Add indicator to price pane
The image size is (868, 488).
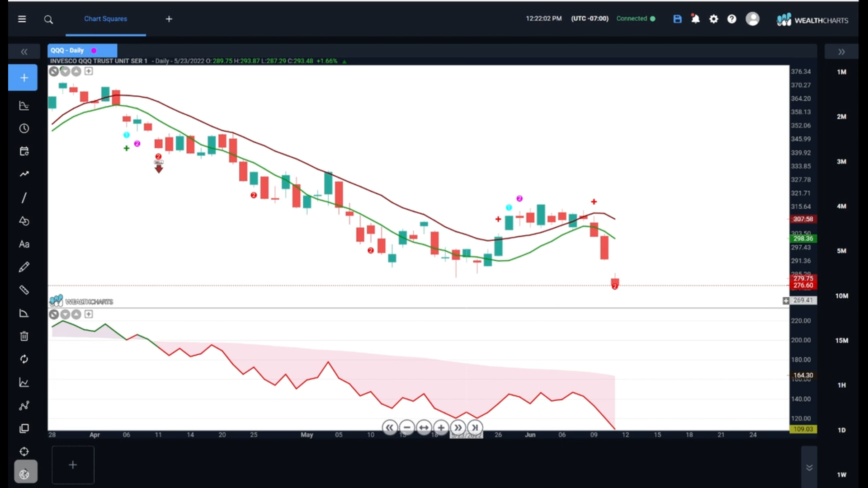pyautogui.click(x=89, y=71)
